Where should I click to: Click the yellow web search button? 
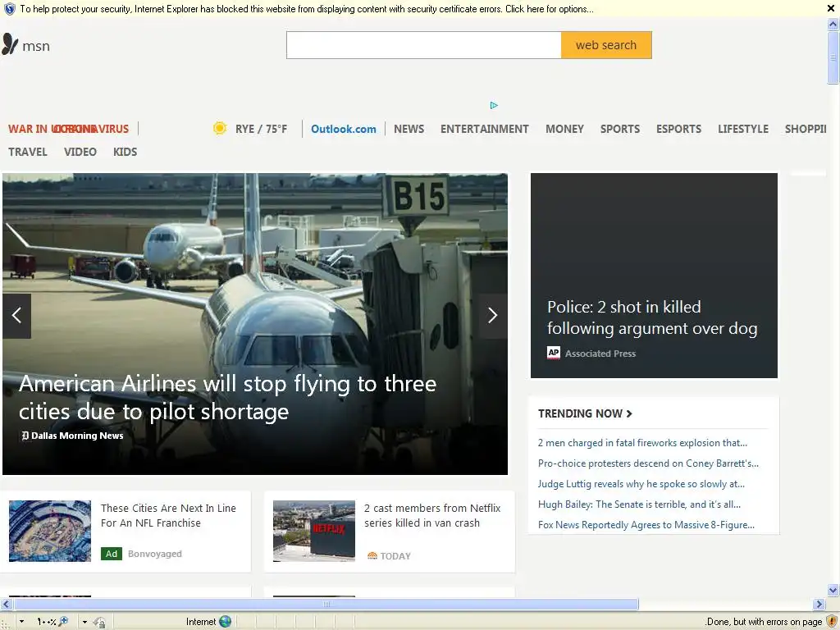tap(606, 45)
